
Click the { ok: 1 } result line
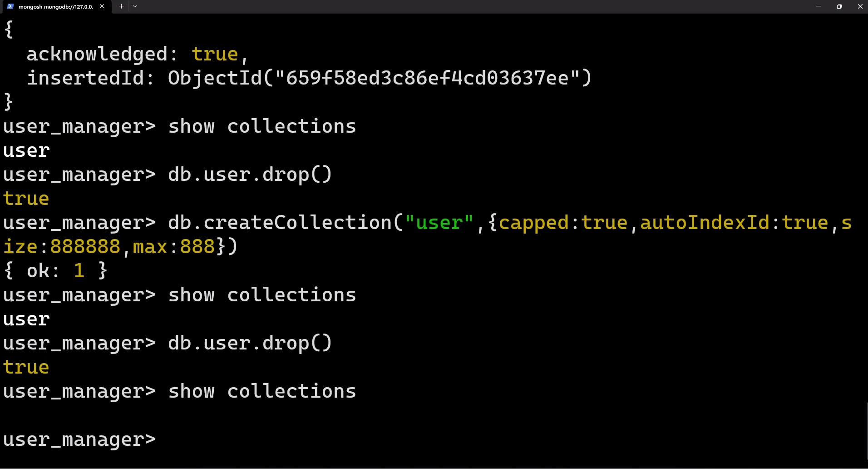click(x=55, y=271)
